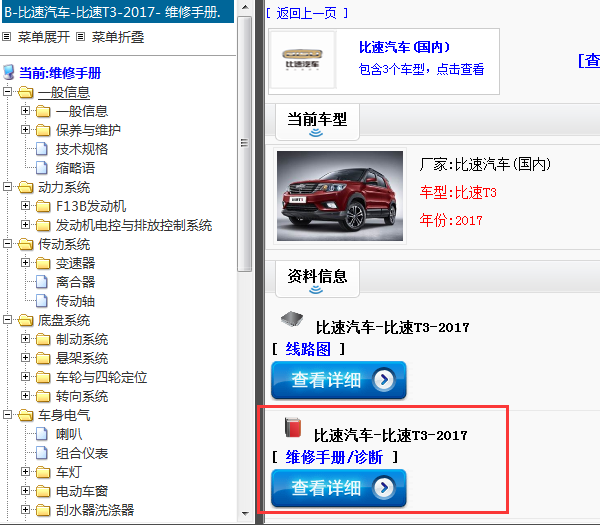The image size is (600, 525).
Task: Collapse the top-level 一般信息 tree node
Action: tap(7, 92)
